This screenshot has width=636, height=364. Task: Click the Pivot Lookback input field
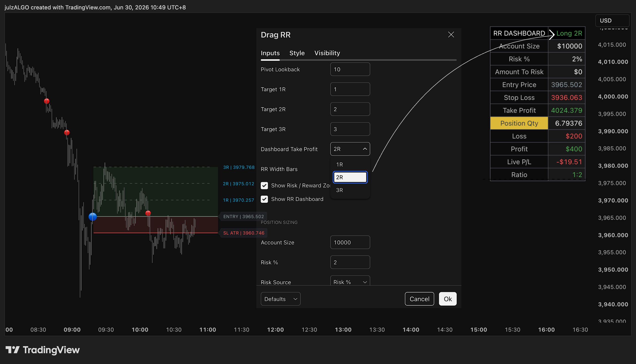point(350,69)
